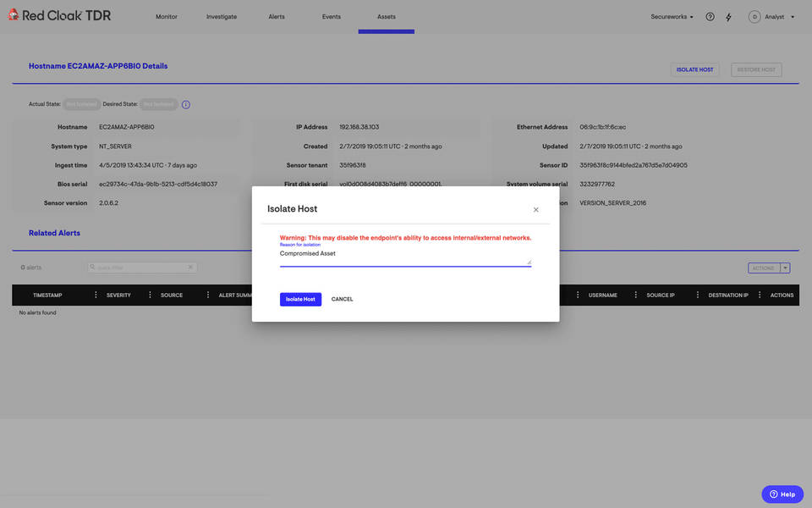This screenshot has height=508, width=812.
Task: Open the help question mark icon in header
Action: (710, 17)
